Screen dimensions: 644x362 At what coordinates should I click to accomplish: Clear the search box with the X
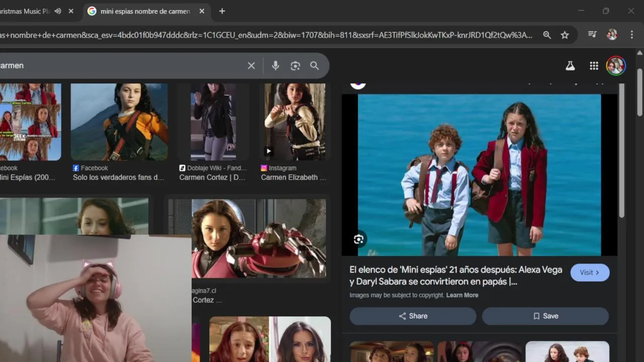(252, 65)
